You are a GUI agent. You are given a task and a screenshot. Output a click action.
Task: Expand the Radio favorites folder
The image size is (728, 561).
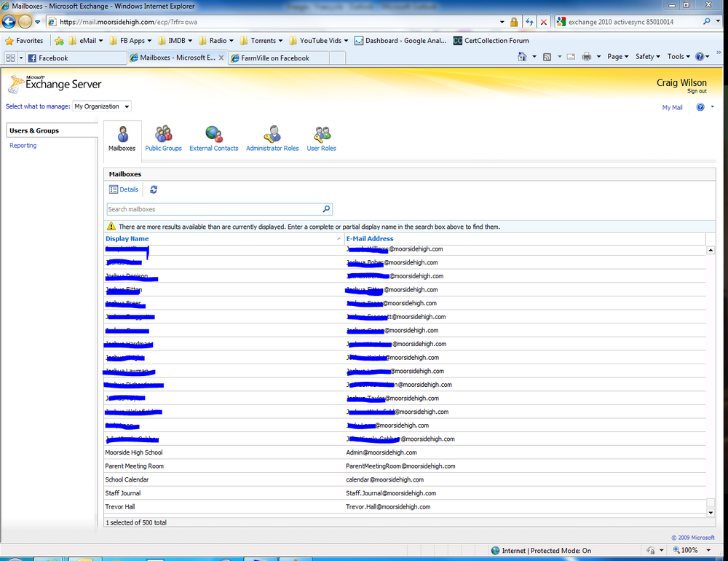[x=216, y=41]
